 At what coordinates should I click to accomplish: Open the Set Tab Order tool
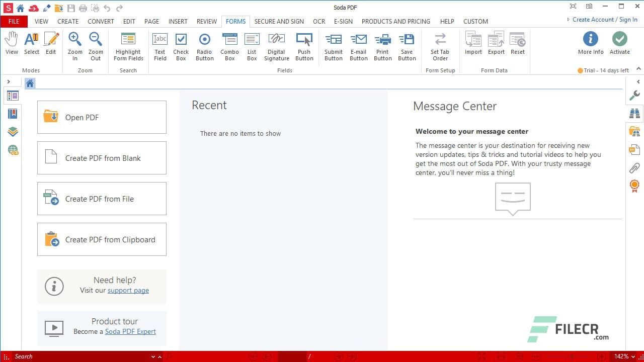click(440, 46)
